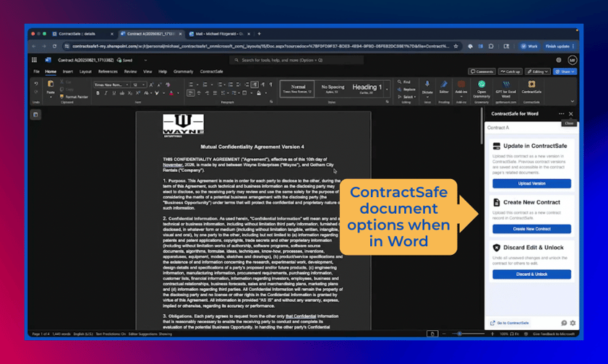Click the Shrink Font icon
608x364 pixels.
tap(159, 84)
